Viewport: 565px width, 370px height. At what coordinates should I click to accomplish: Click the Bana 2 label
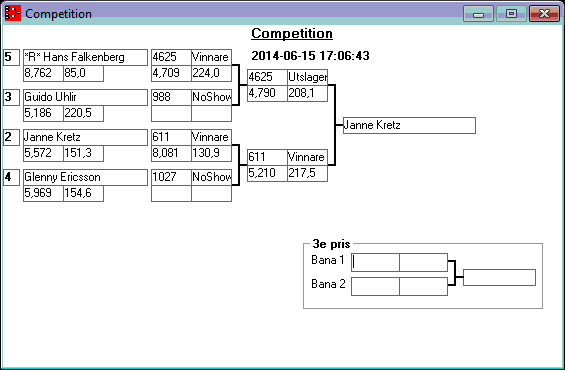click(328, 284)
